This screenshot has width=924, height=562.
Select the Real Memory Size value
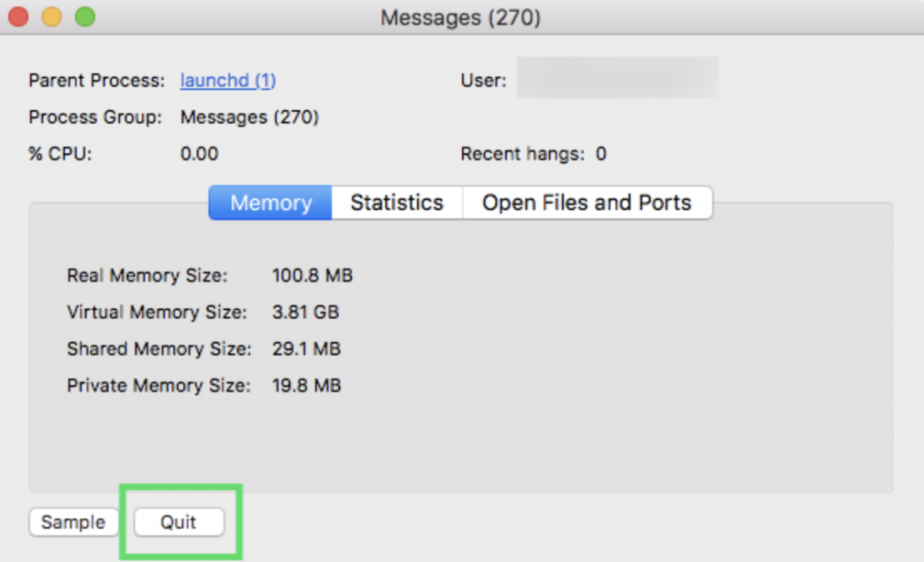[x=312, y=275]
